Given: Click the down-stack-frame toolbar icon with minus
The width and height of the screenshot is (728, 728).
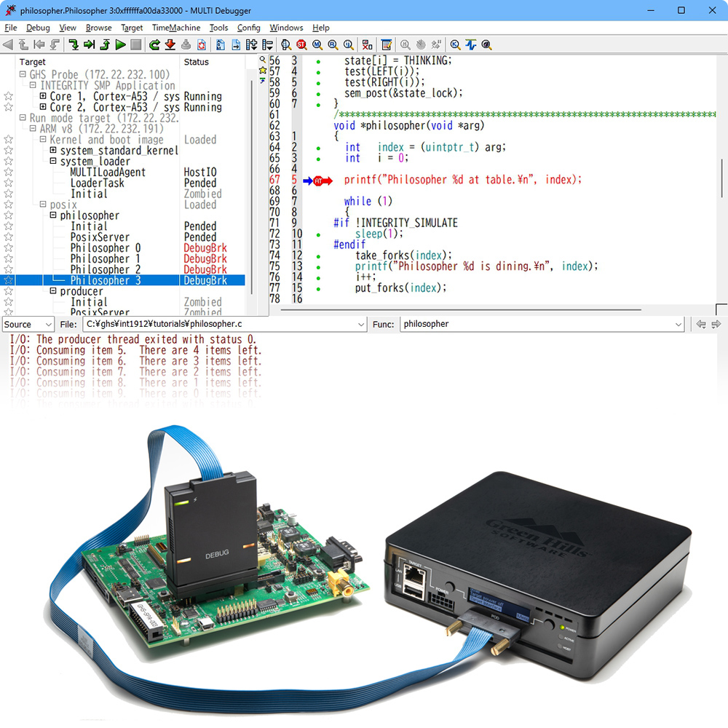Looking at the screenshot, I should click(x=267, y=44).
